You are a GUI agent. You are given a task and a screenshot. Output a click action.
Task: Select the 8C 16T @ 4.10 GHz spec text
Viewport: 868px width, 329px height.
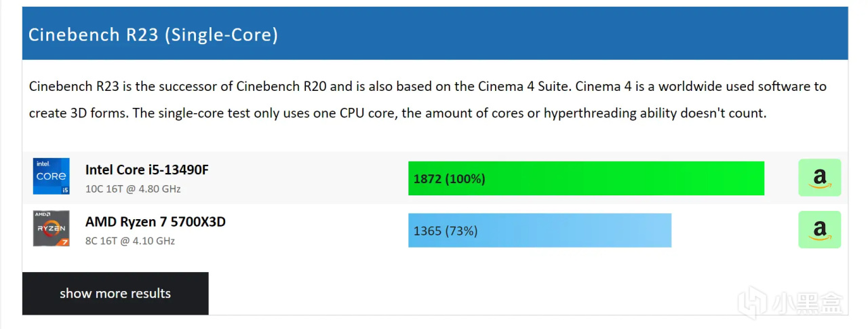coord(130,241)
